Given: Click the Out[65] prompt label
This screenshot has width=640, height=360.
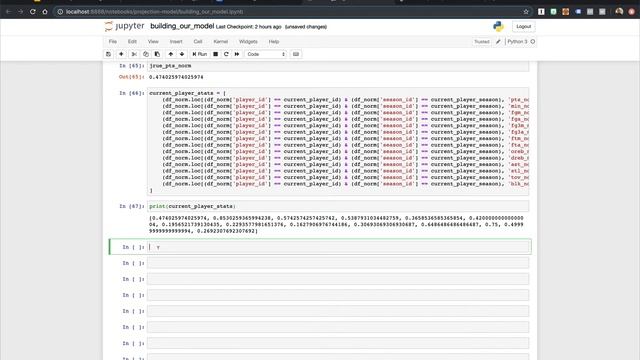Looking at the screenshot, I should (x=131, y=77).
